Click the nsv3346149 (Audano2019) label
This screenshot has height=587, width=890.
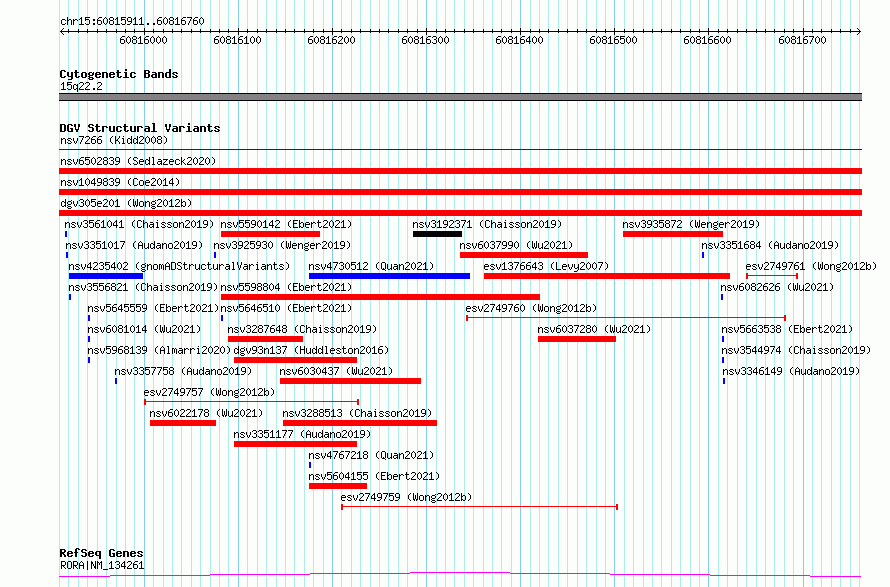pyautogui.click(x=791, y=371)
